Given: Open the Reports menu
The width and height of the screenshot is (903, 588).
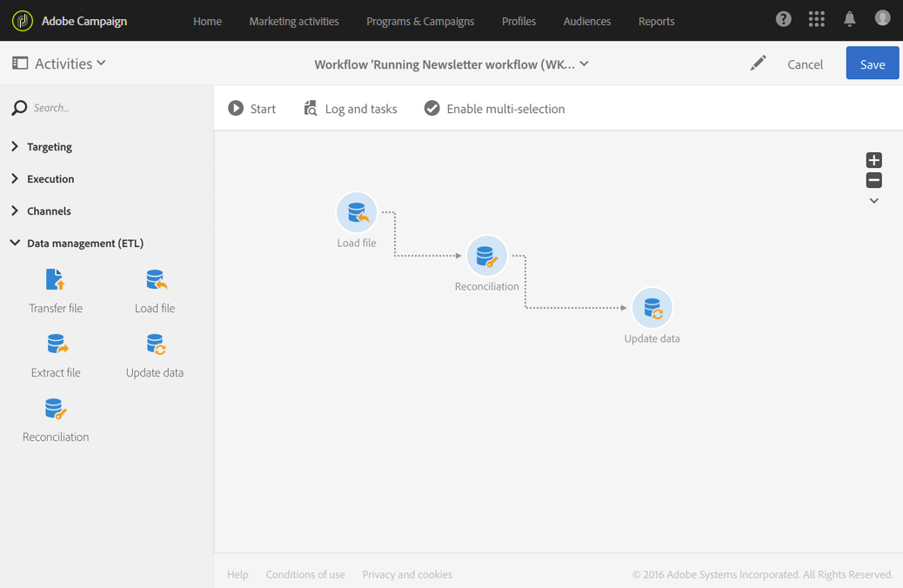Looking at the screenshot, I should click(656, 21).
